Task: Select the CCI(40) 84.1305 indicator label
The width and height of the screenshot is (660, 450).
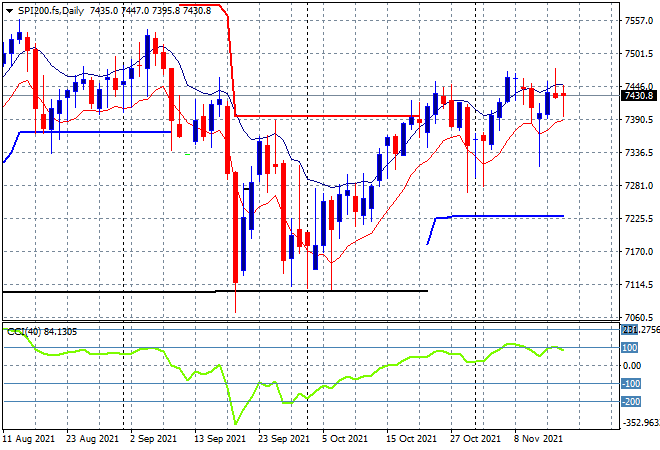Action: click(42, 332)
